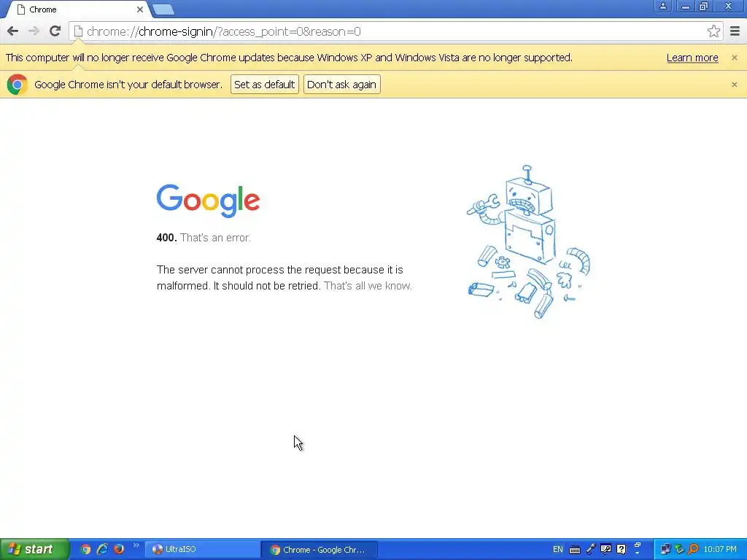Click the 10:07 PM clock
Viewport: 747px width, 560px height.
[720, 549]
